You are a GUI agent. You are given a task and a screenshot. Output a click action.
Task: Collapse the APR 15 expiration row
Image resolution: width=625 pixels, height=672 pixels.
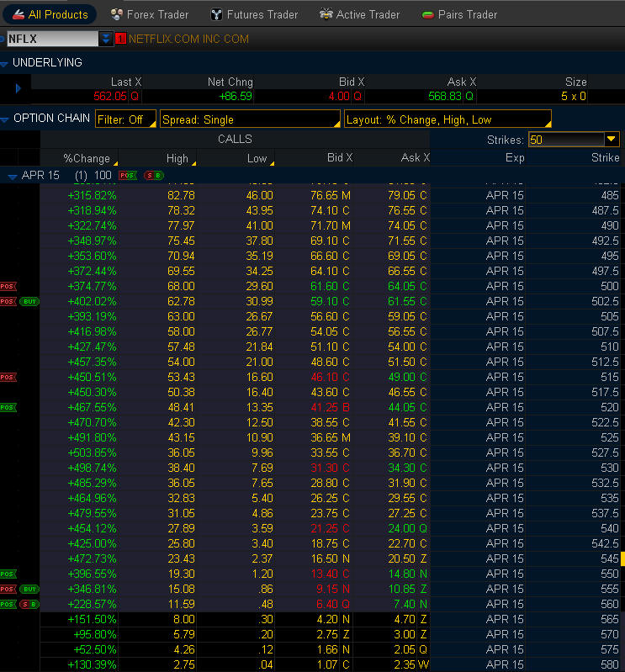[13, 176]
